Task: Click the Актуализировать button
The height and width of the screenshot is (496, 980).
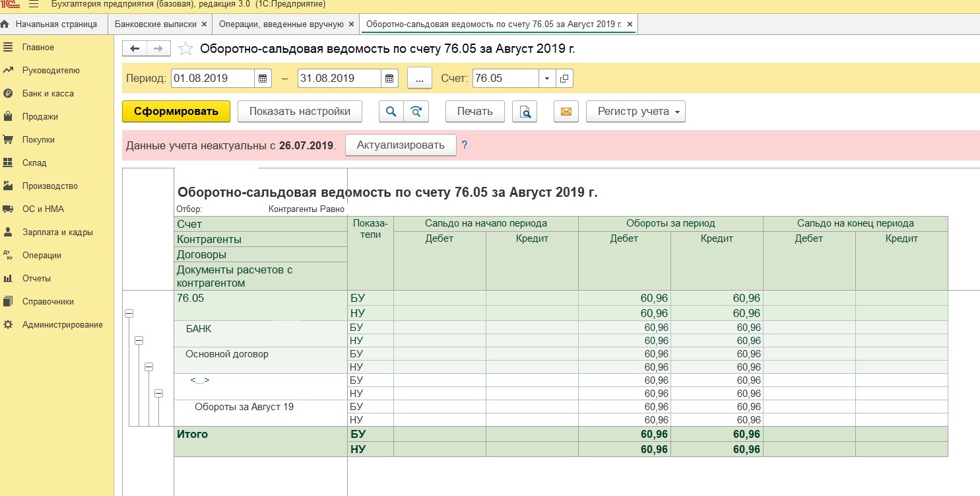Action: [401, 145]
